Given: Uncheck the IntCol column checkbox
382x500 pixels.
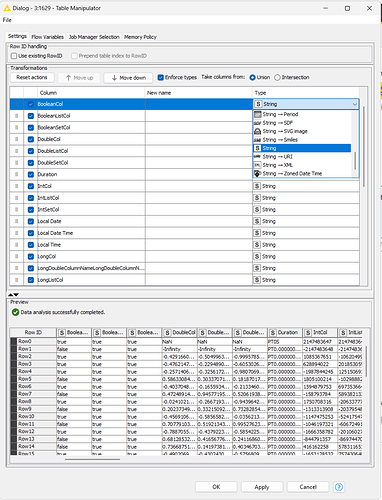Looking at the screenshot, I should (x=31, y=186).
